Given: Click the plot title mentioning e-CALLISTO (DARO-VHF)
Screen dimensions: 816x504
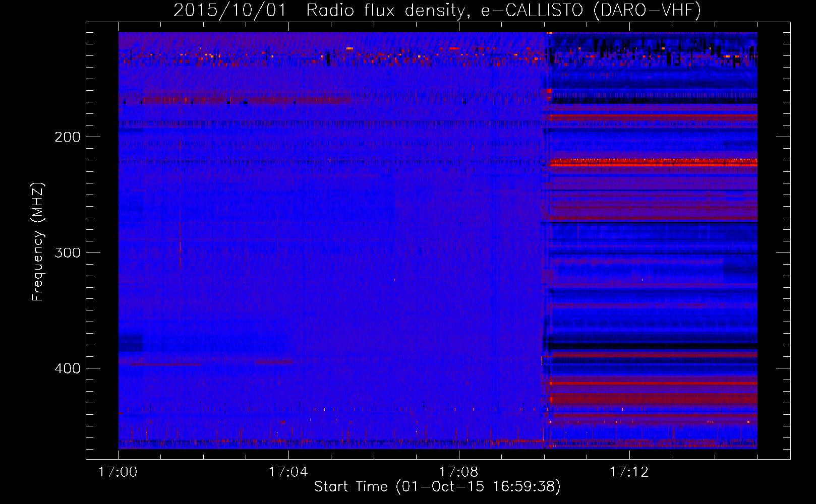Looking at the screenshot, I should point(437,10).
